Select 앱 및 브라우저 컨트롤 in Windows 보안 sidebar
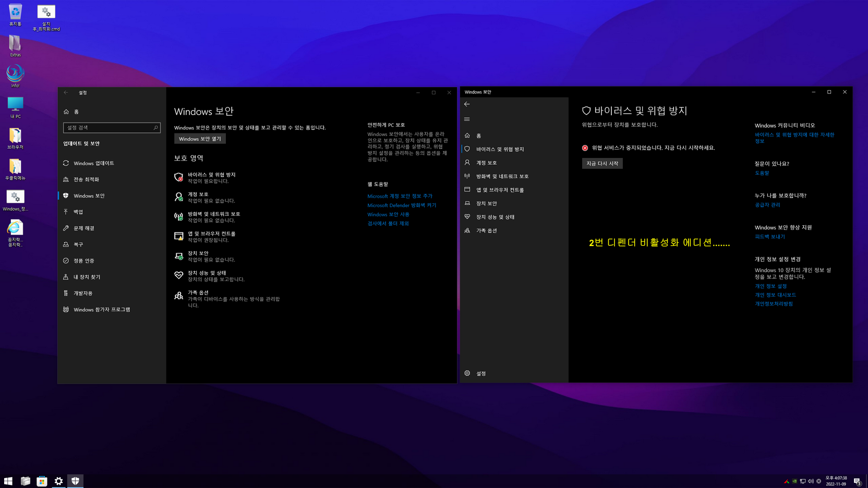Screen dimensions: 868x488 coord(514,190)
